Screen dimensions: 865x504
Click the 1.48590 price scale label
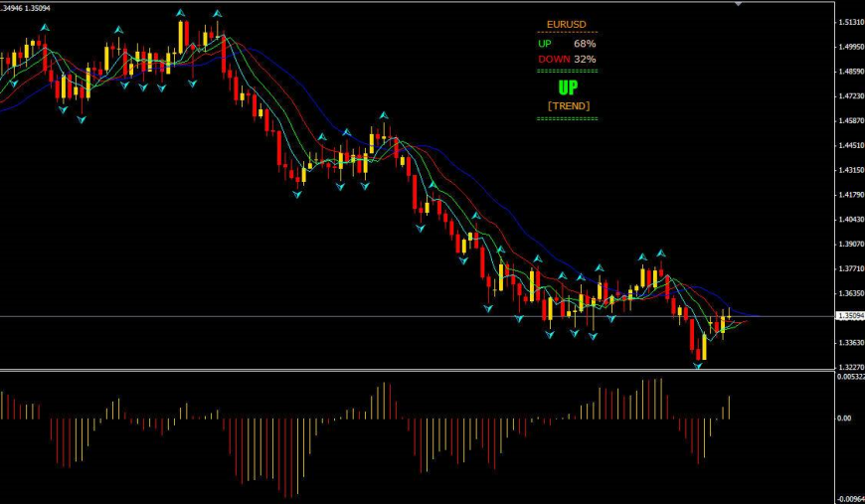(x=851, y=72)
